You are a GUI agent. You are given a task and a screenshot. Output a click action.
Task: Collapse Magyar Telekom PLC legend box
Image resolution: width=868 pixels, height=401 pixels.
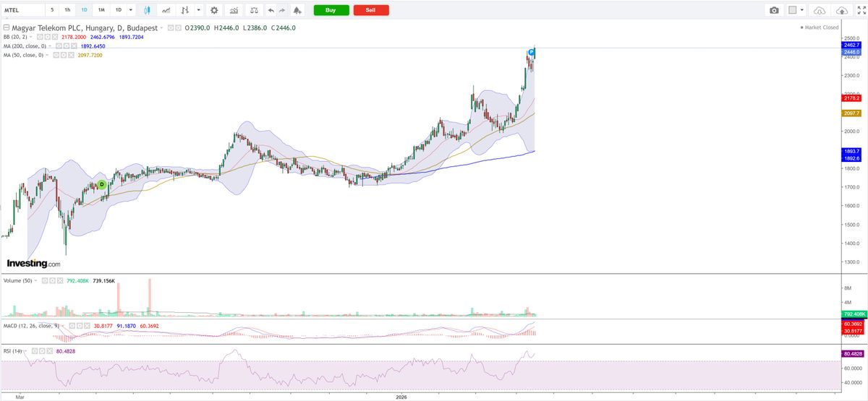(7, 27)
